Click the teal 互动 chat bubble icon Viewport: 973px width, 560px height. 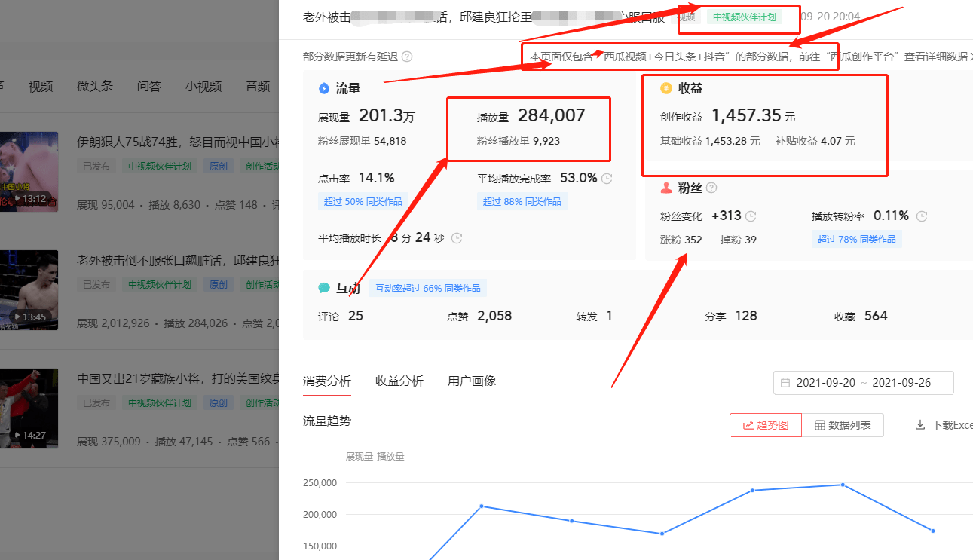(x=324, y=288)
